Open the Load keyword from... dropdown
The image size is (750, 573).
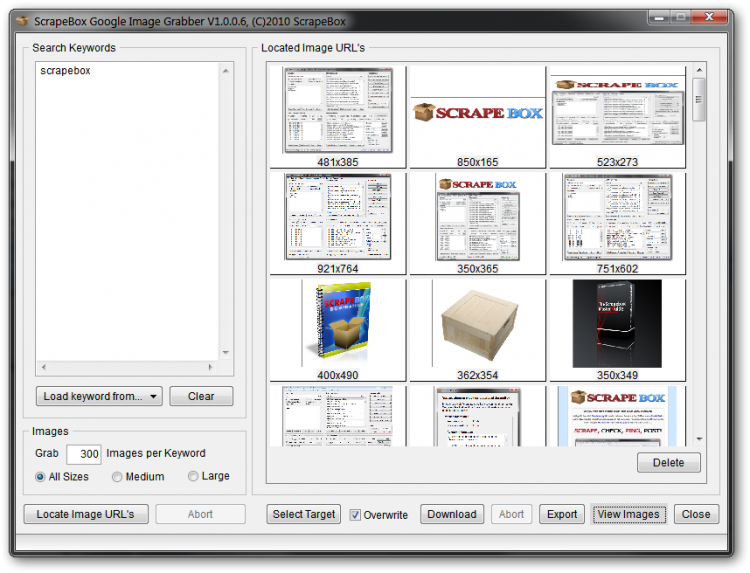[99, 396]
